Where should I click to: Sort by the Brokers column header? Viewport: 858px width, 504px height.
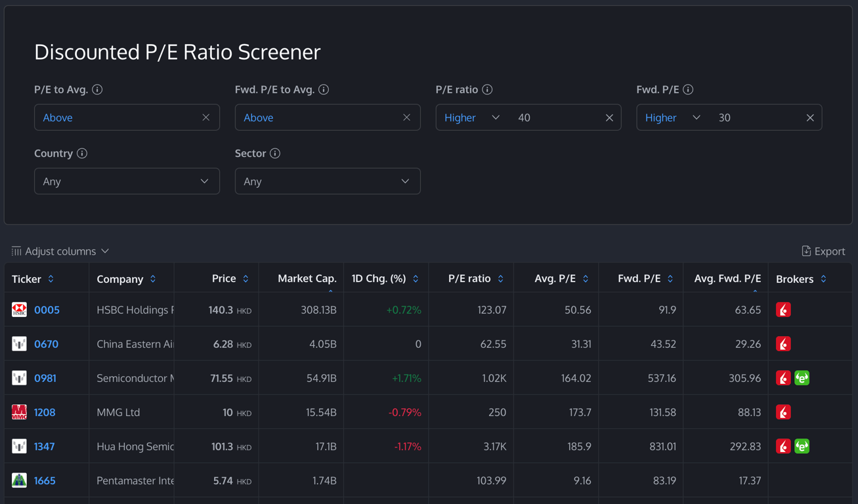pos(823,279)
